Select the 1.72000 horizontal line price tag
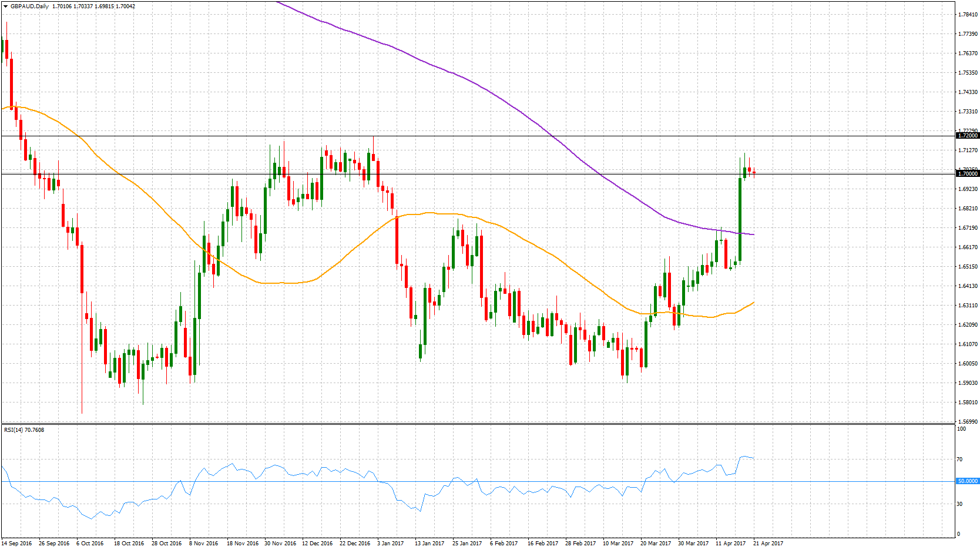 [968, 136]
